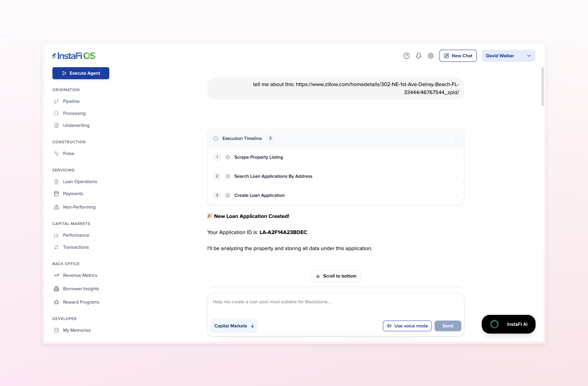Open settings gear on Create Loan Application step
The height and width of the screenshot is (386, 588).
228,195
